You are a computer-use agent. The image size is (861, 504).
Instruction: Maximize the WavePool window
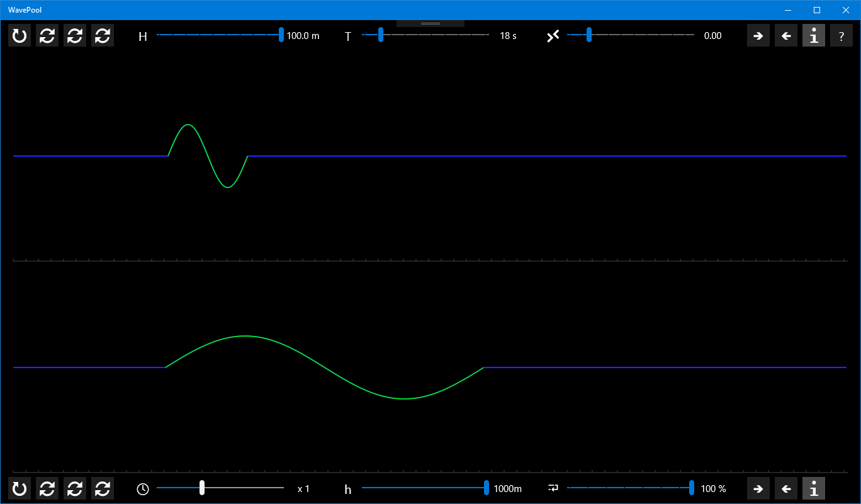coord(817,10)
